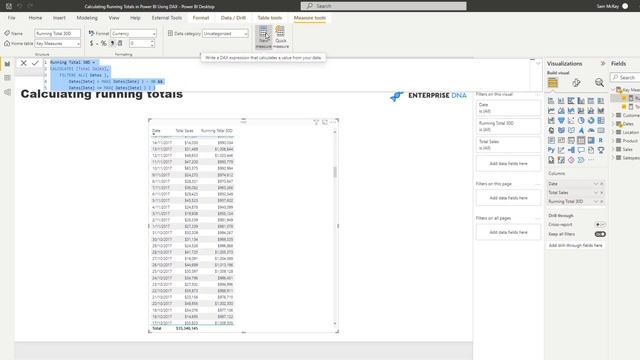
Task: Collapse the Visualizations pane with arrows
Action: (x=602, y=64)
